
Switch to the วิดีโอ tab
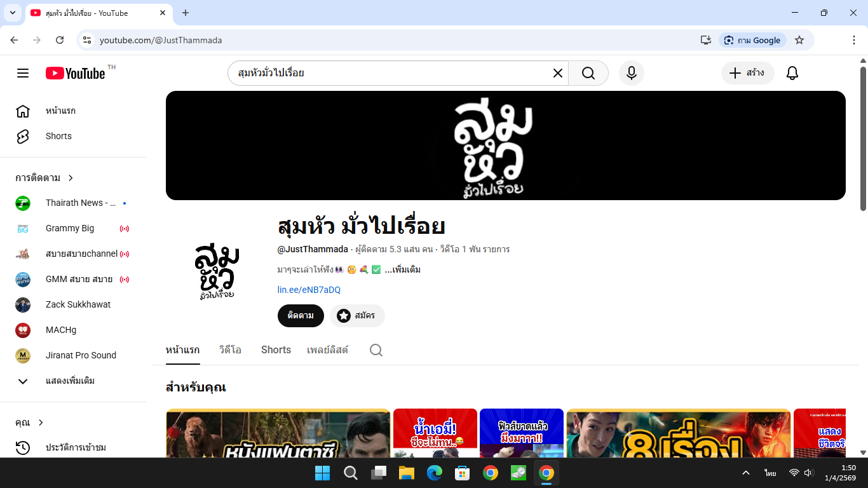(x=230, y=350)
